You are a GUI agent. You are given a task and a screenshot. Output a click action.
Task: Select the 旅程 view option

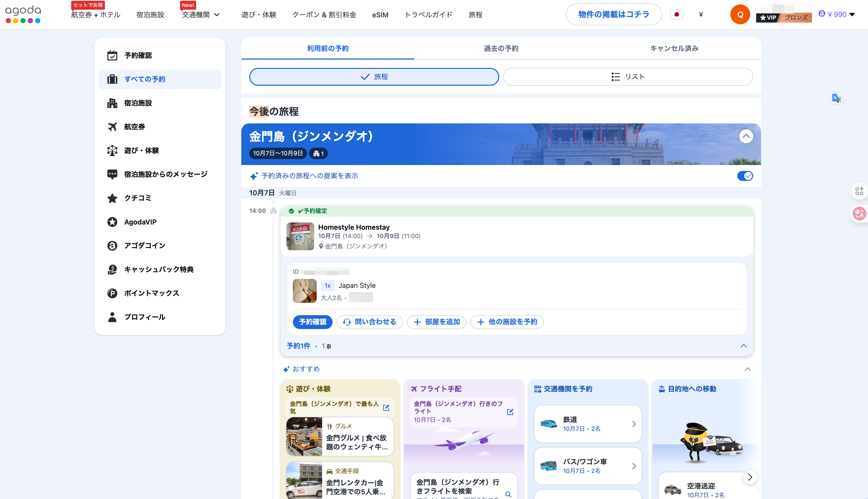pyautogui.click(x=374, y=77)
